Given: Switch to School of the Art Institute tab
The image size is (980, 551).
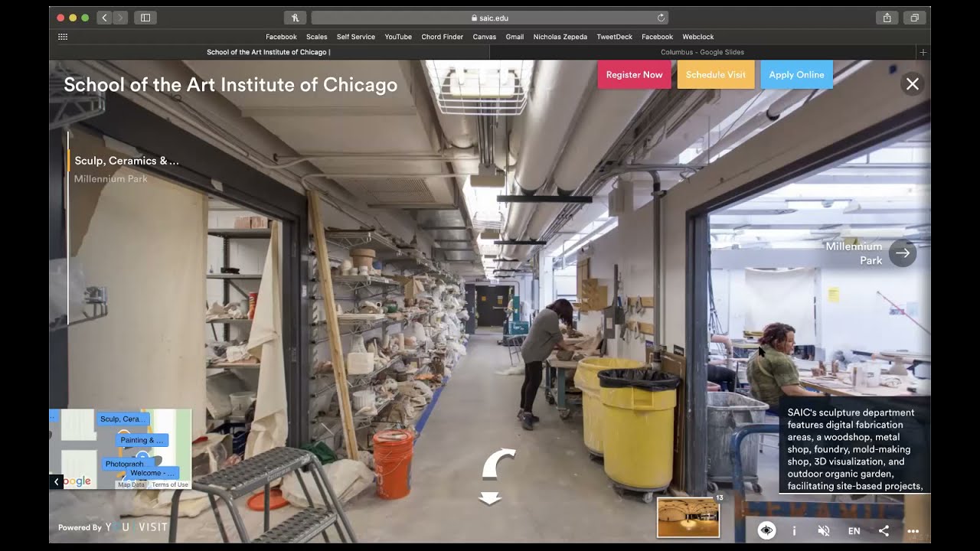Looking at the screenshot, I should [x=269, y=52].
